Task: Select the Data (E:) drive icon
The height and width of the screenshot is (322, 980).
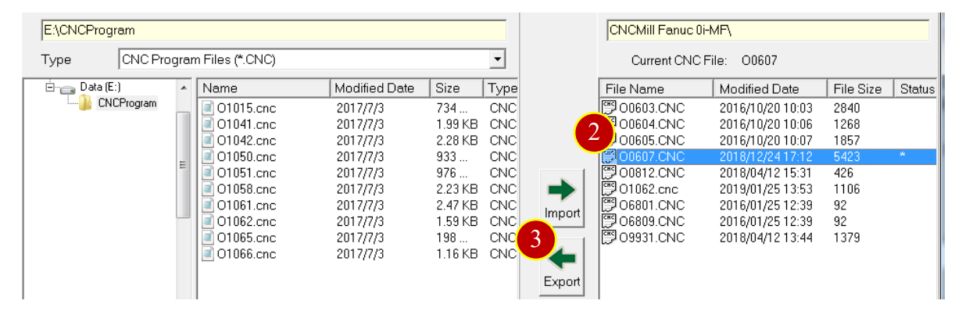Action: pos(68,88)
